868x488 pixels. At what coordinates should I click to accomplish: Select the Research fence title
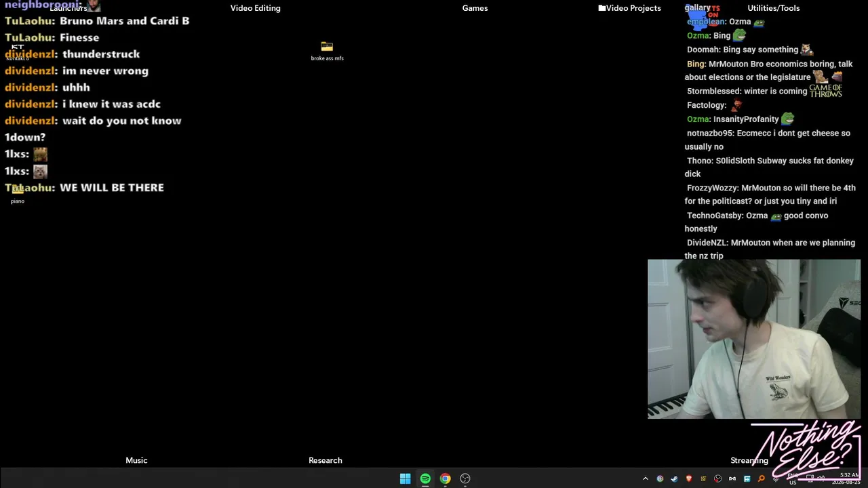pyautogui.click(x=325, y=460)
